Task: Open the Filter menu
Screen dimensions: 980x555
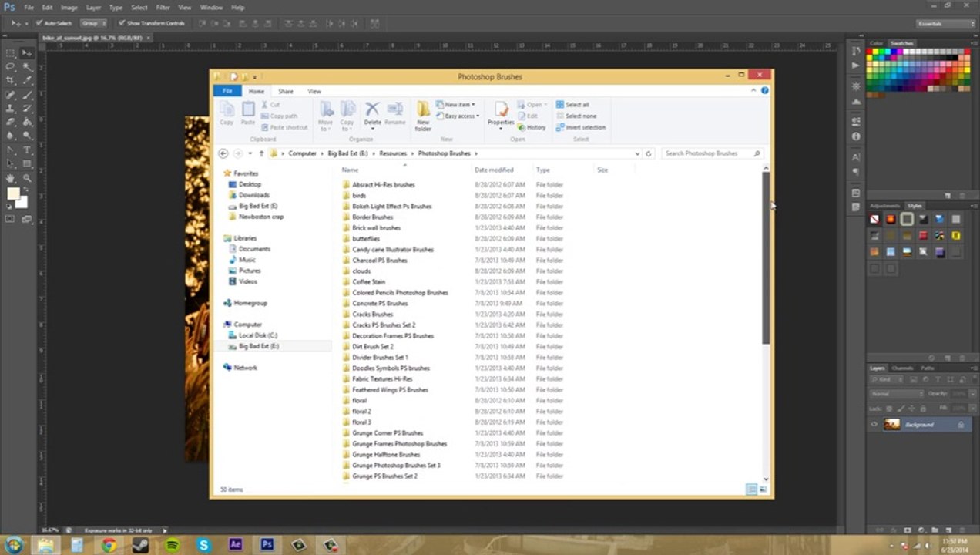Action: point(163,7)
